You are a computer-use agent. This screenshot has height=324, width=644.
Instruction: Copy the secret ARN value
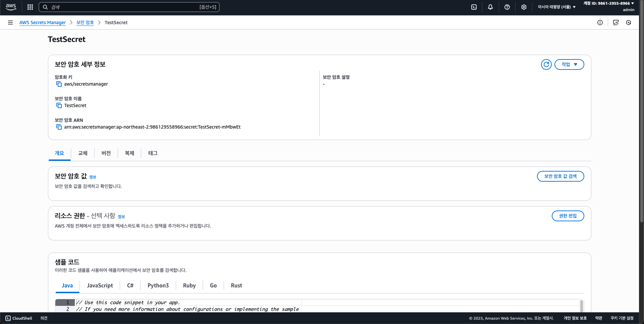tap(59, 127)
